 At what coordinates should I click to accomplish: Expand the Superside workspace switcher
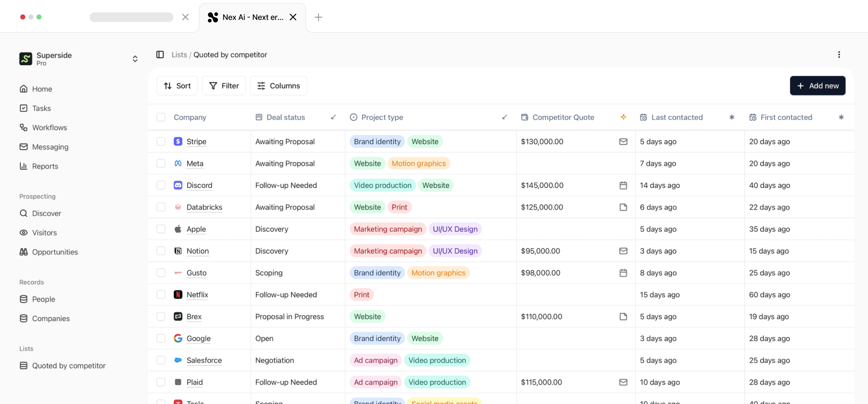(135, 59)
